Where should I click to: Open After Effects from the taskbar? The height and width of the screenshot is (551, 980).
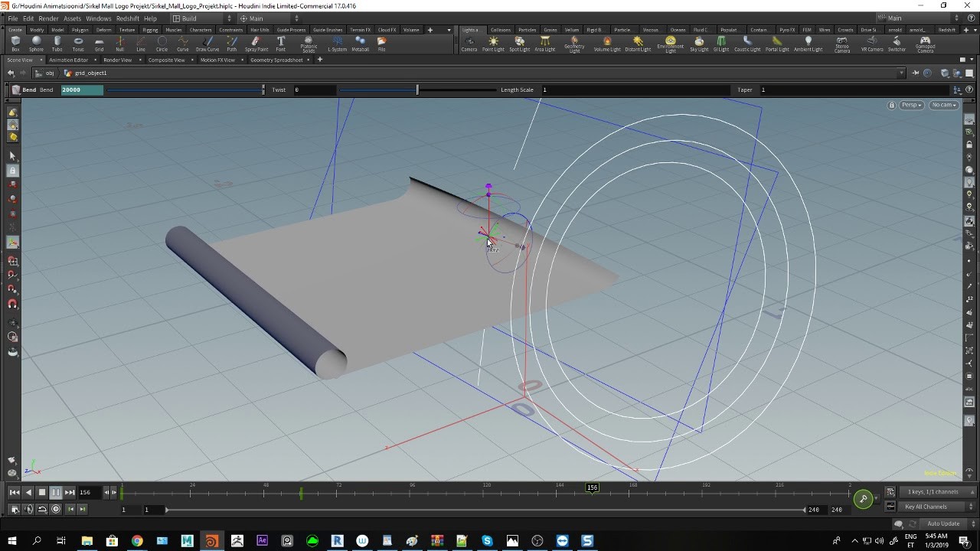(262, 540)
